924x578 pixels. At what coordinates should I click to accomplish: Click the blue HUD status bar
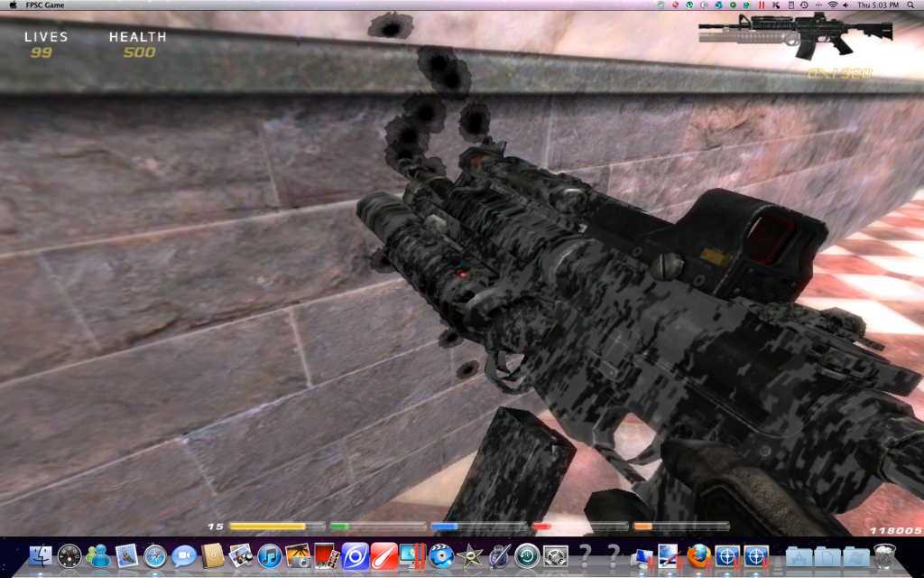click(x=479, y=527)
